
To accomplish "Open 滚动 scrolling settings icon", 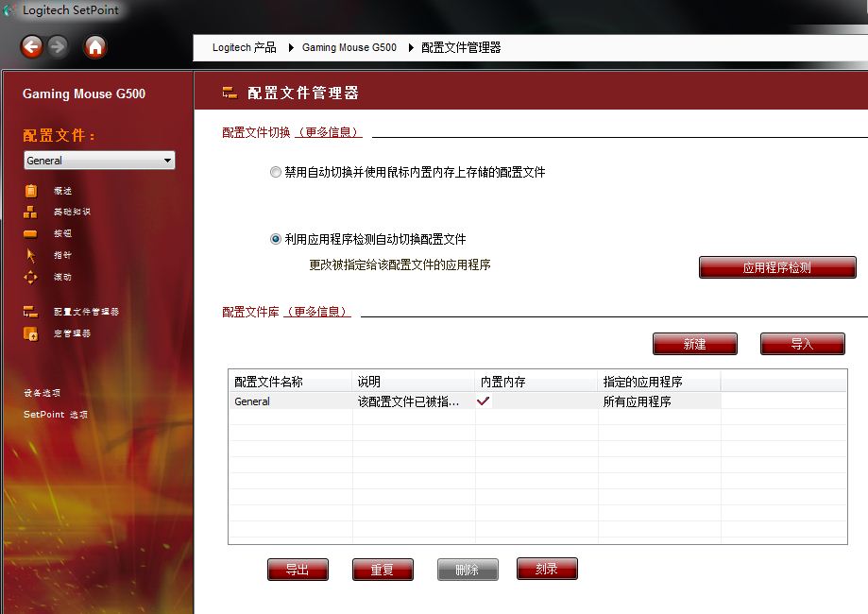I will [x=30, y=278].
